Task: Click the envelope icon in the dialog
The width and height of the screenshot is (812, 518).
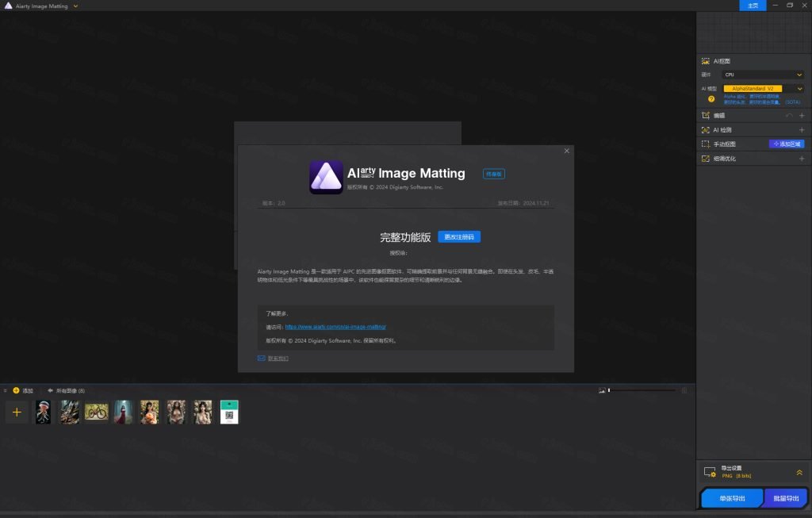Action: coord(262,359)
